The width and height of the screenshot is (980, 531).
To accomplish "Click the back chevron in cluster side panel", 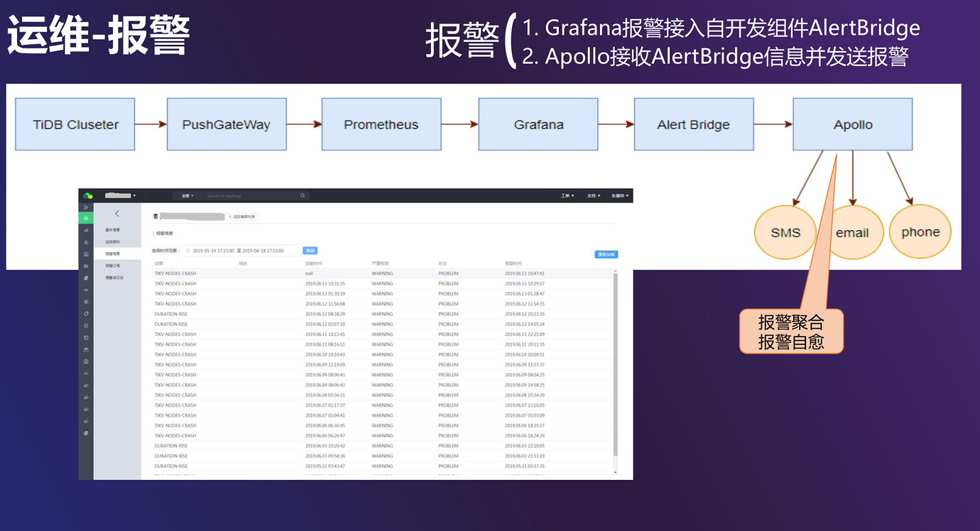I will pos(117,214).
